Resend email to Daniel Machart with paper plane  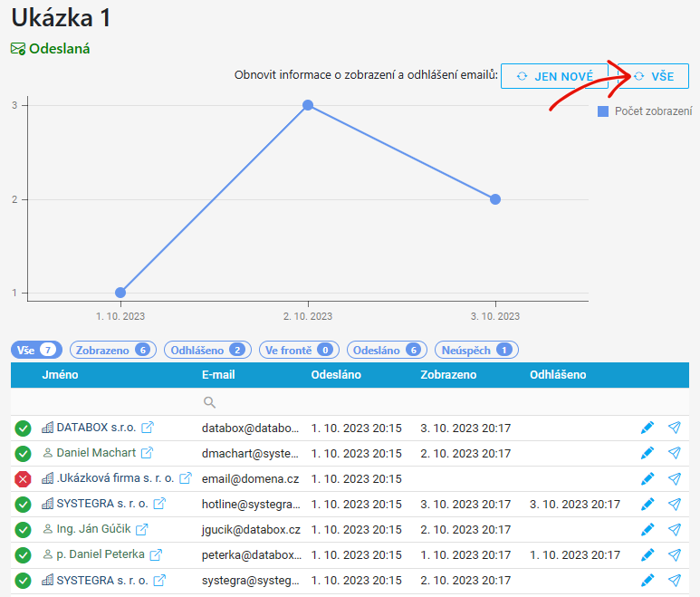point(675,453)
